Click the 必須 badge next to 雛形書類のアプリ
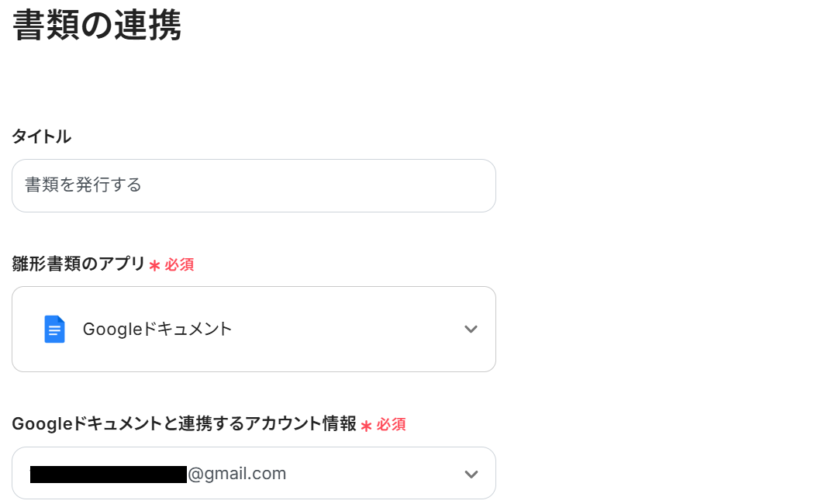The width and height of the screenshot is (818, 504). [x=179, y=265]
